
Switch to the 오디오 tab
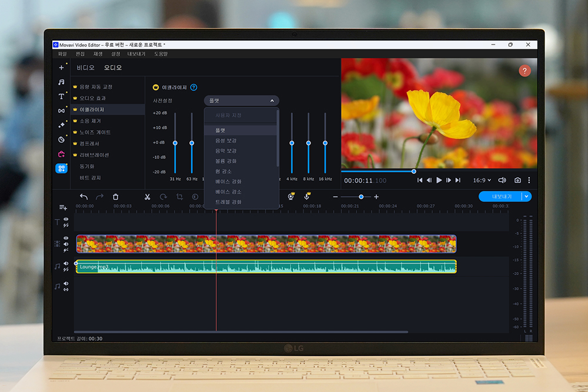113,68
